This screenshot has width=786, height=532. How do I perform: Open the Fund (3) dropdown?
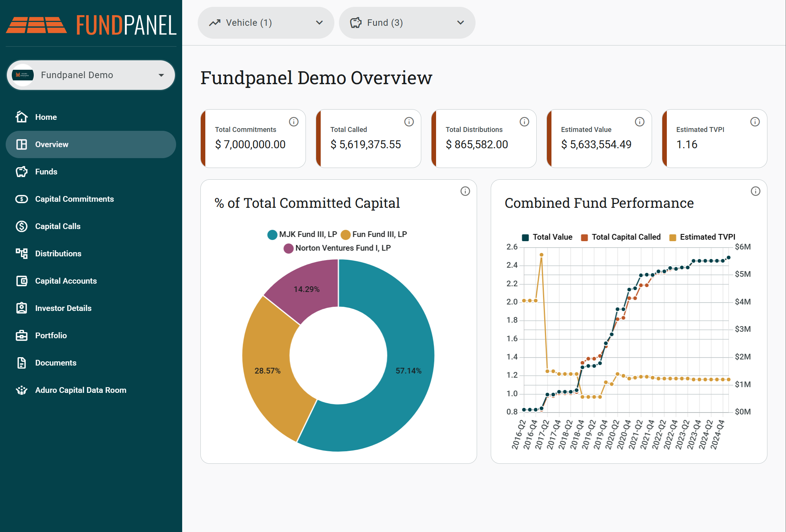(x=407, y=23)
